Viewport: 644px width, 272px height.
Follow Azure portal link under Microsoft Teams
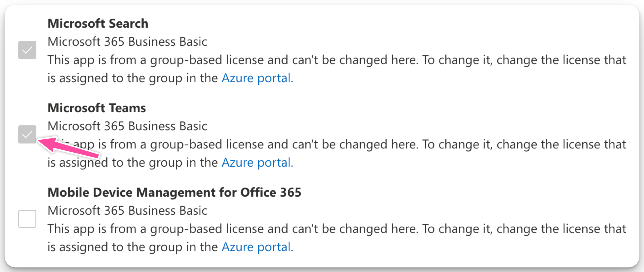(257, 163)
